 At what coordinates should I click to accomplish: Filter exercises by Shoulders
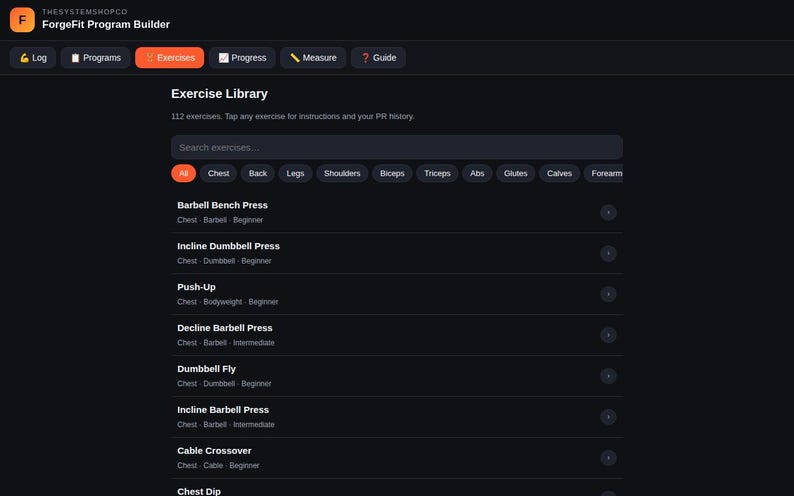coord(342,173)
